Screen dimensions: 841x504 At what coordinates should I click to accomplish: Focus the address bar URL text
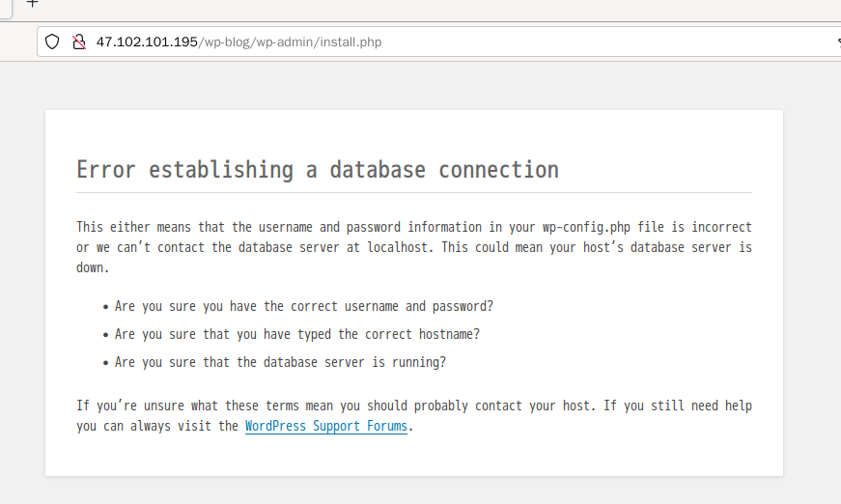click(x=238, y=42)
